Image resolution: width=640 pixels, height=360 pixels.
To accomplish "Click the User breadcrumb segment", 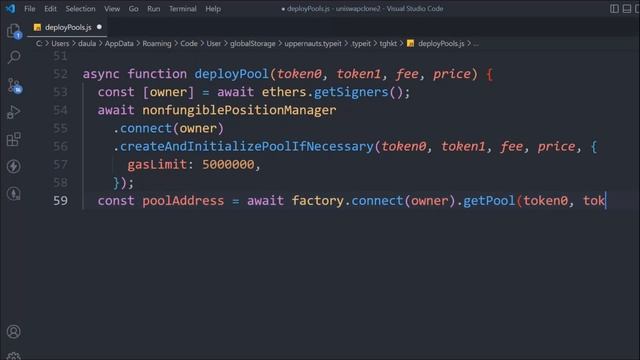I will point(213,44).
